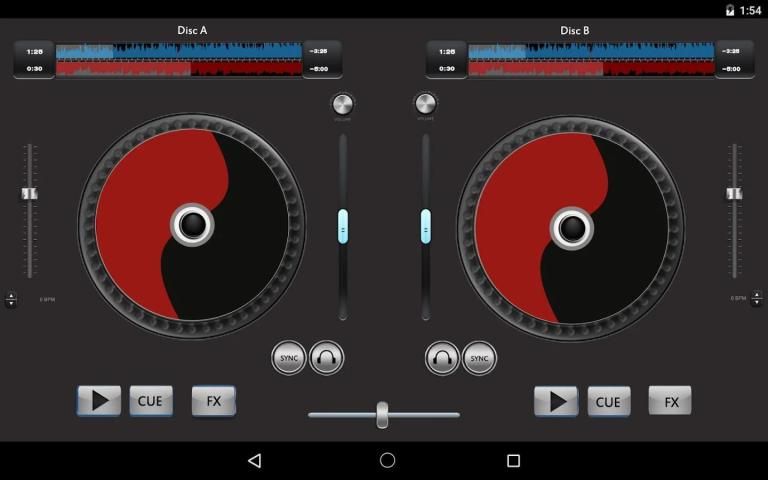The image size is (768, 480).
Task: Tap the CUE button for Disc A
Action: [150, 401]
